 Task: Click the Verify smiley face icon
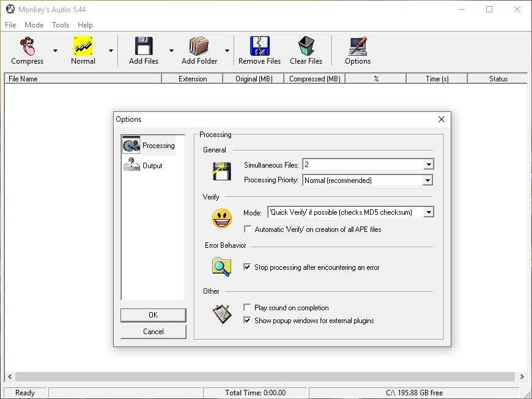click(x=222, y=218)
